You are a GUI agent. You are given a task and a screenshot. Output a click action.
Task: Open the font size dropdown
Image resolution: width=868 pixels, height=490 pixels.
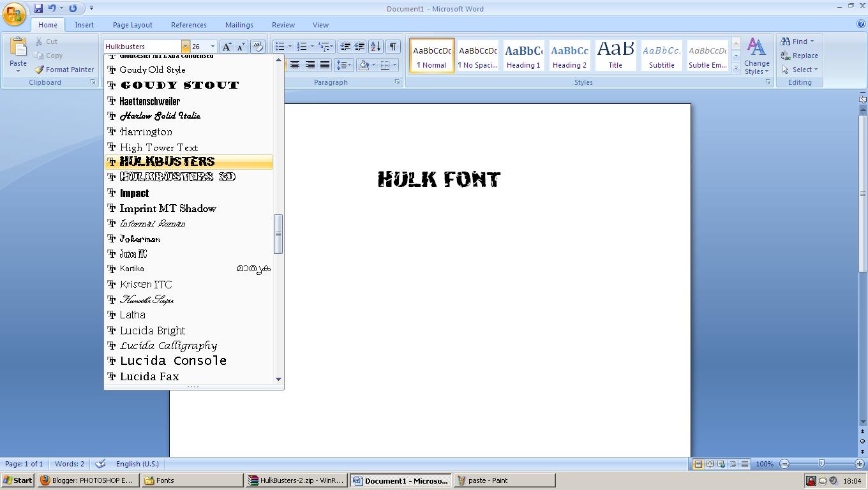(x=213, y=47)
